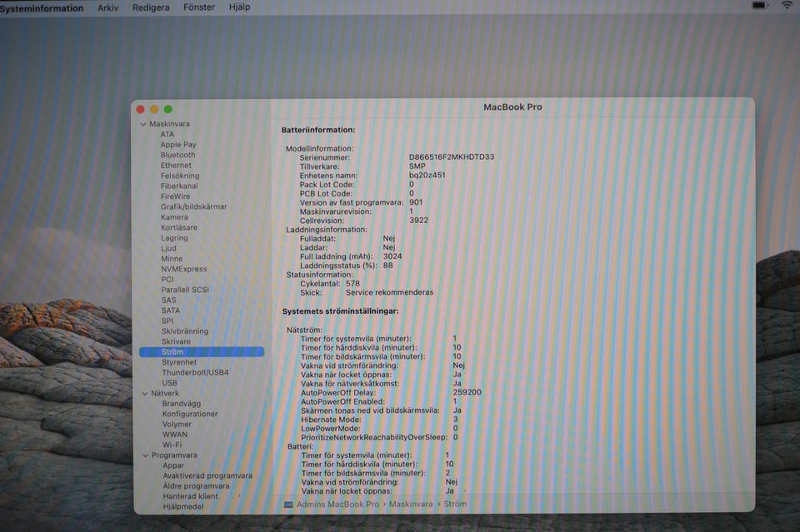Click the Service rekommenderas status text
The width and height of the screenshot is (800, 532).
coord(389,292)
